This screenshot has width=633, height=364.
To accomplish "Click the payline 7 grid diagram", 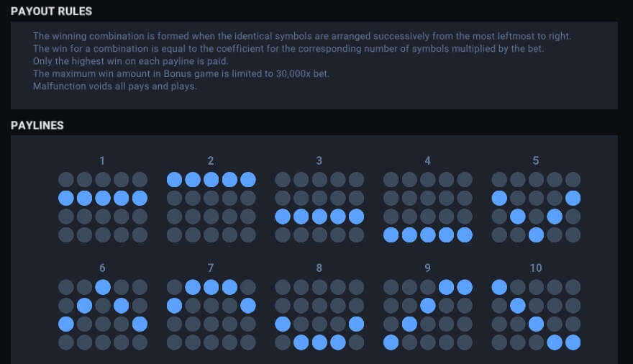I will [211, 315].
